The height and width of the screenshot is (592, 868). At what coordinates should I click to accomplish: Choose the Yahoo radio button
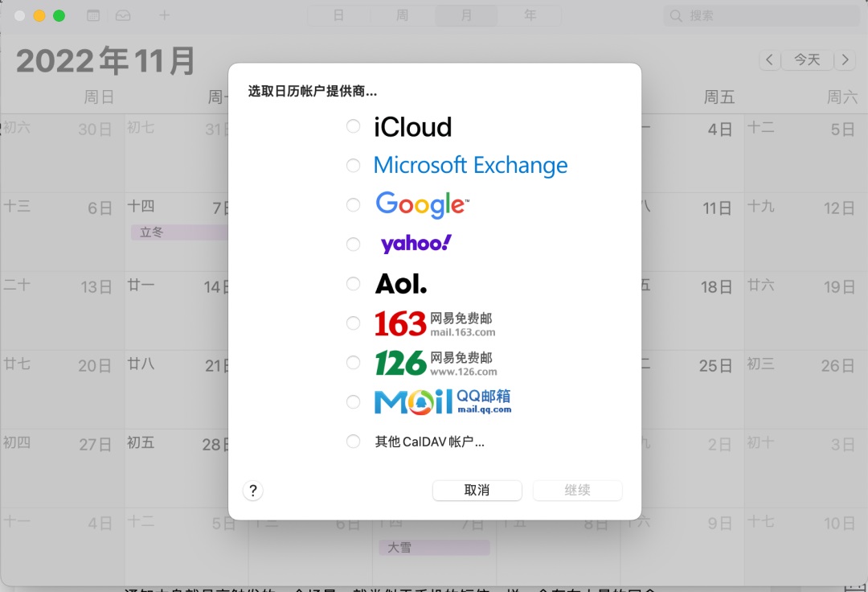pyautogui.click(x=353, y=245)
